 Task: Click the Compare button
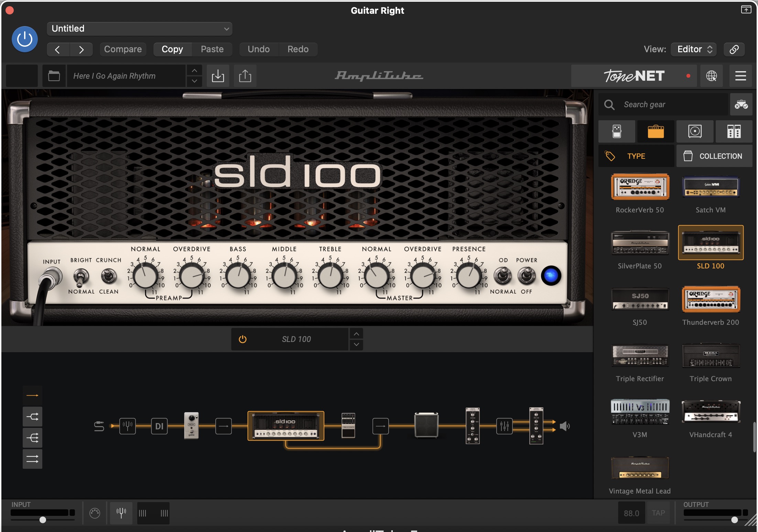tap(123, 49)
